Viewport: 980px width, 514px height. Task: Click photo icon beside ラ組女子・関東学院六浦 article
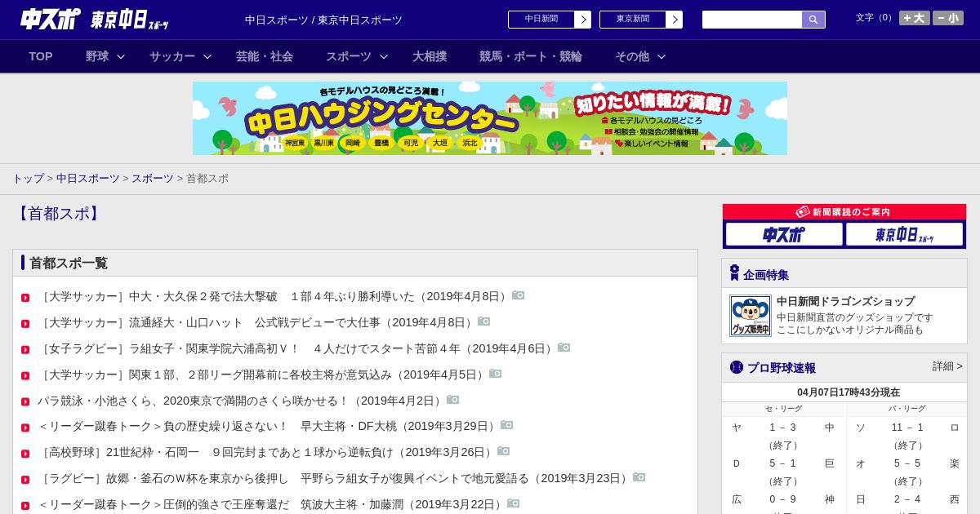tap(564, 348)
